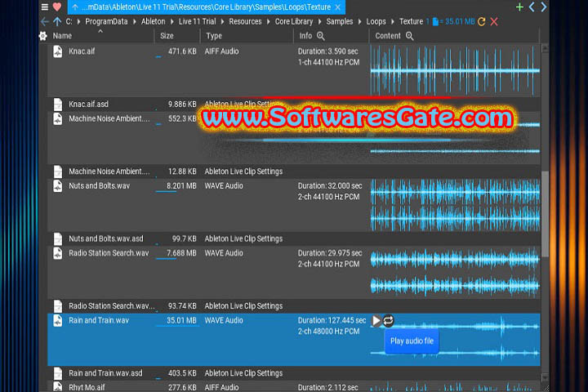This screenshot has height=392, width=588.
Task: Click the Knac.aif waveform preview
Action: [455, 70]
